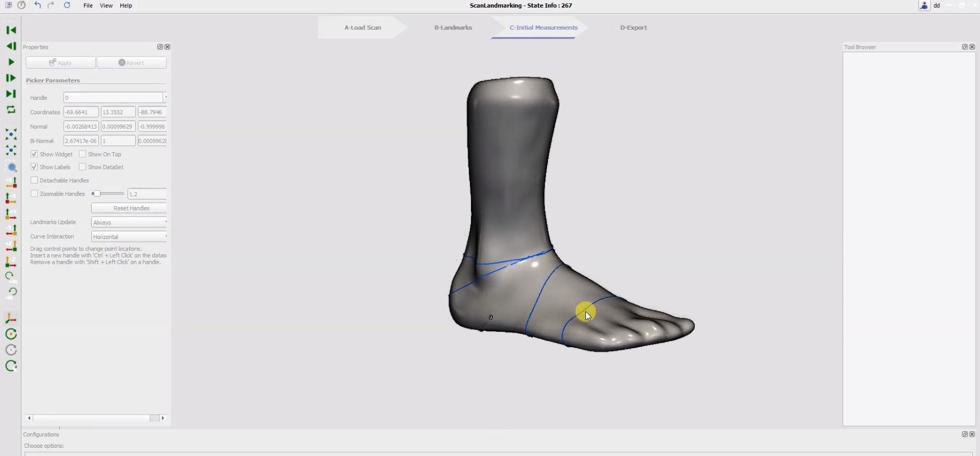The image size is (980, 456).
Task: Click the Apply button
Action: (60, 63)
